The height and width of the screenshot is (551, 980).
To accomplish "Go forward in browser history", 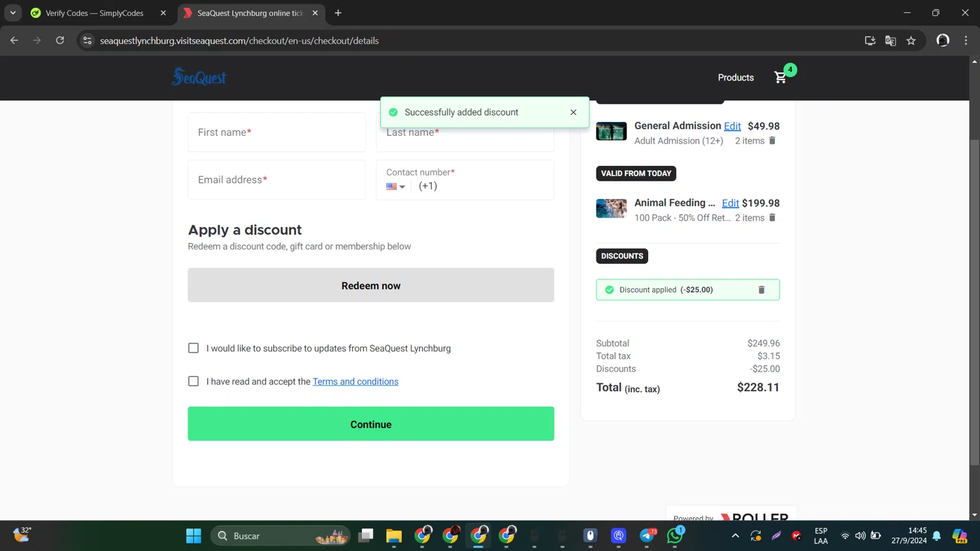I will [x=37, y=40].
